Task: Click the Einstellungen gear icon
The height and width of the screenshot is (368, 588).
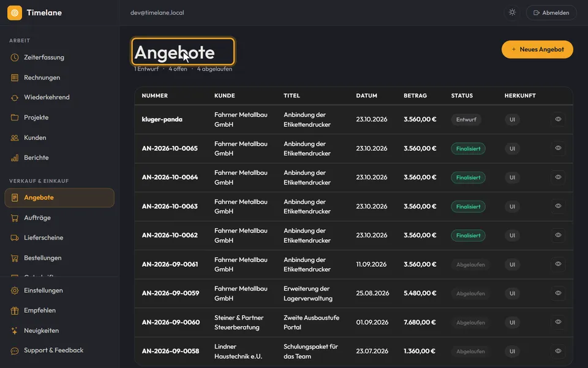Action: [15, 291]
